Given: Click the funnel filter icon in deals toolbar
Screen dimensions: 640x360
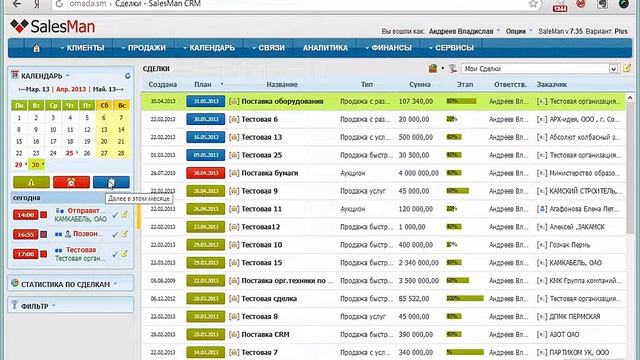Looking at the screenshot, I should click(452, 69).
